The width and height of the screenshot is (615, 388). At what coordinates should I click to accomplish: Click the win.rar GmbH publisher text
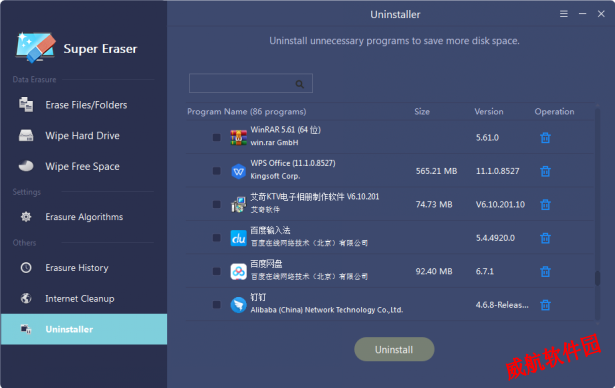tap(274, 143)
